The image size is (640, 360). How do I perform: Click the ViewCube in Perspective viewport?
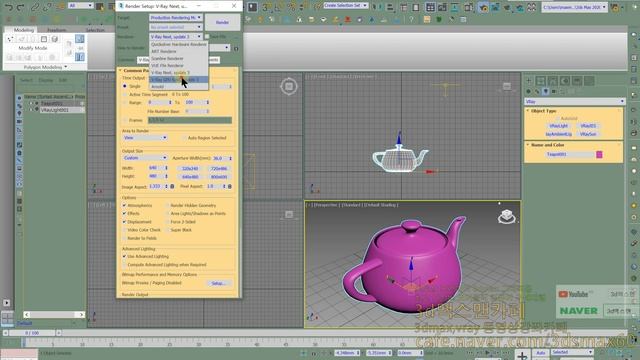tap(507, 216)
